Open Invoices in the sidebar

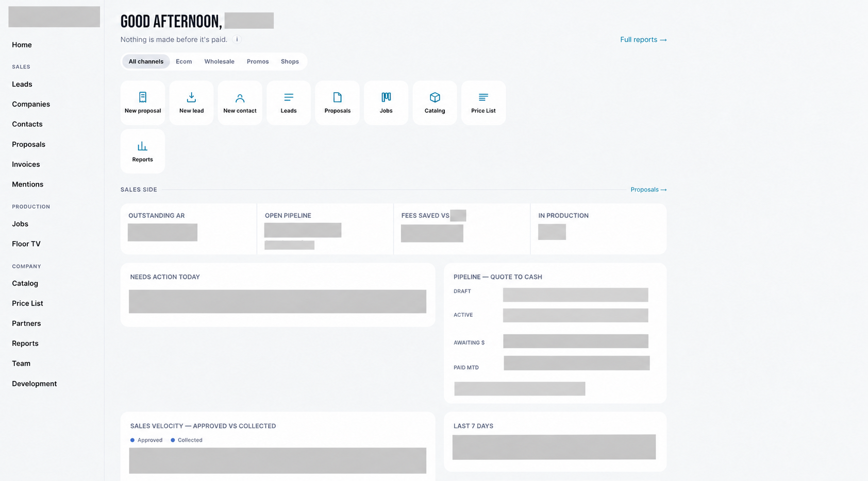[x=26, y=164]
